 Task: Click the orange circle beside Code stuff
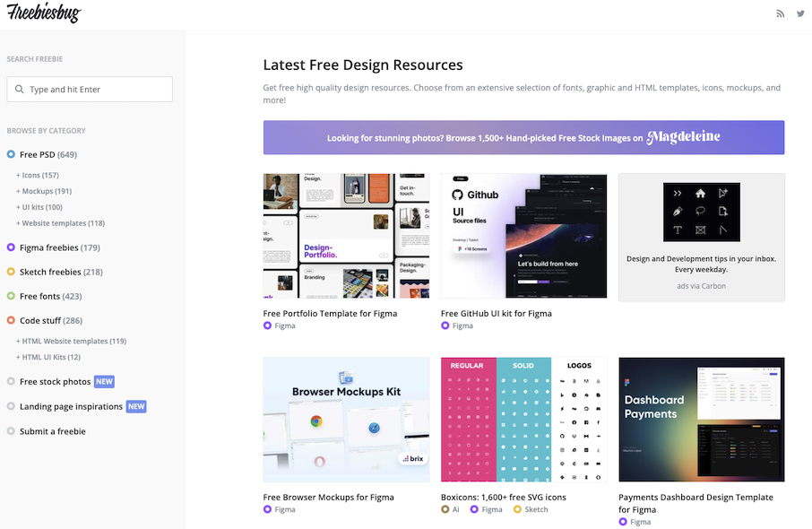(x=11, y=320)
